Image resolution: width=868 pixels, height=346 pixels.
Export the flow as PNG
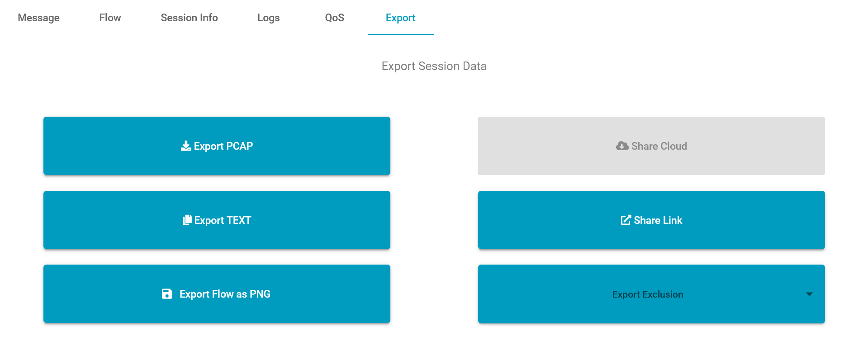217,294
